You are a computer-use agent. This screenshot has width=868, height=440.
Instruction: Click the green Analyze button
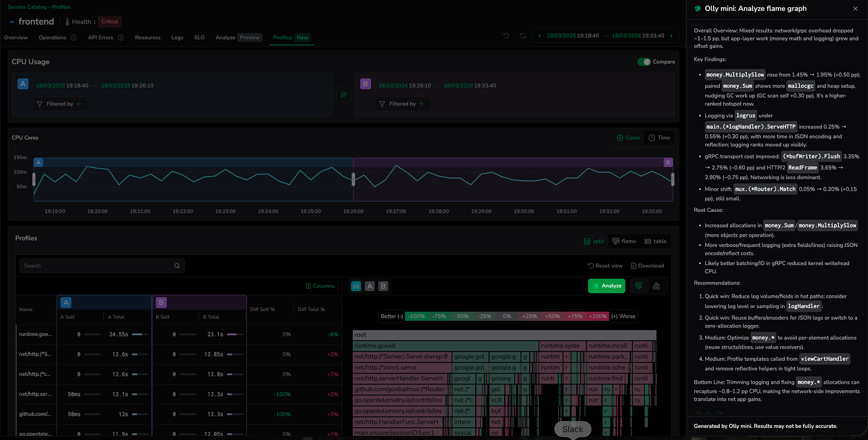pyautogui.click(x=606, y=286)
